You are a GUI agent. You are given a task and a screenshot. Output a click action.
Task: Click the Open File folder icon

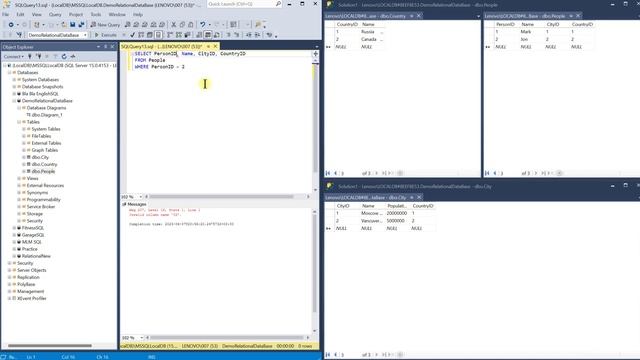click(64, 25)
